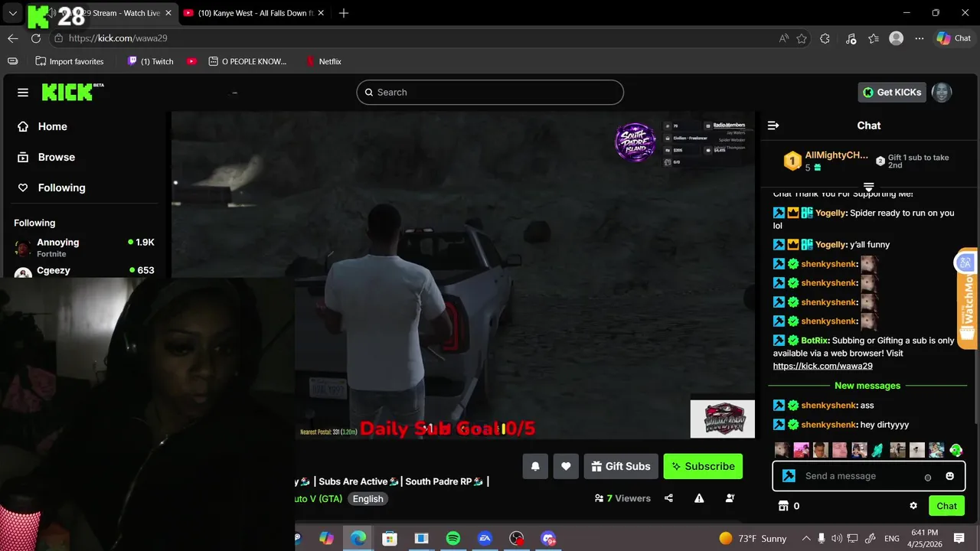Open the weather widget 73°F Sunny

[x=753, y=538]
